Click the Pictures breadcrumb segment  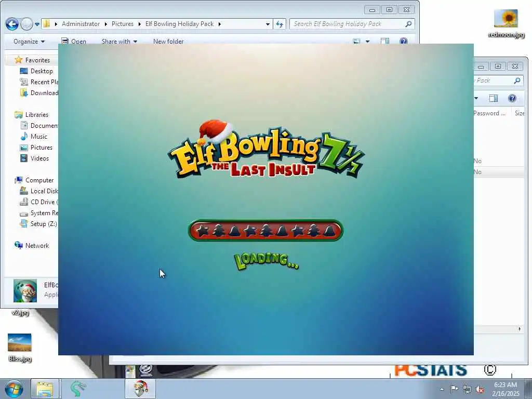123,24
